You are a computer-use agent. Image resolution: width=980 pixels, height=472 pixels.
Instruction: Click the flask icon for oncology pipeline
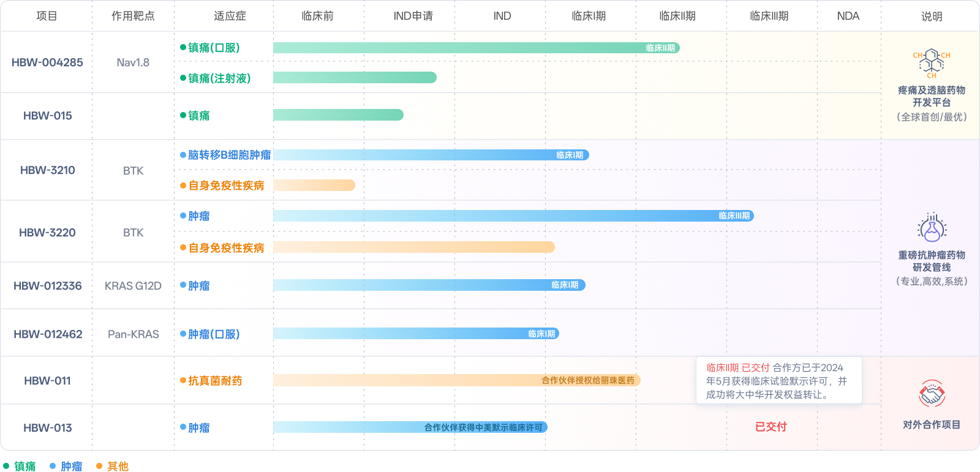tap(932, 228)
